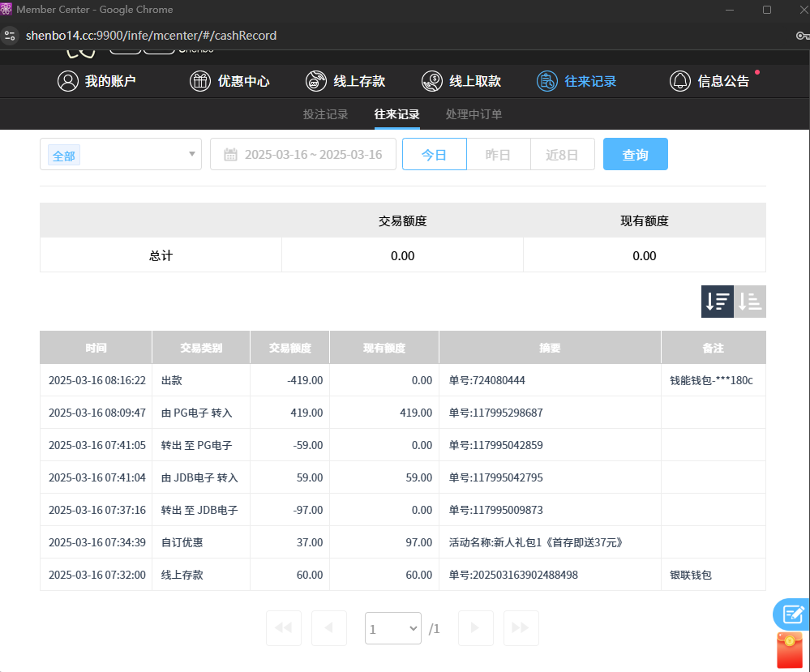Image resolution: width=810 pixels, height=672 pixels.
Task: Go to the next page arrow
Action: [x=476, y=628]
